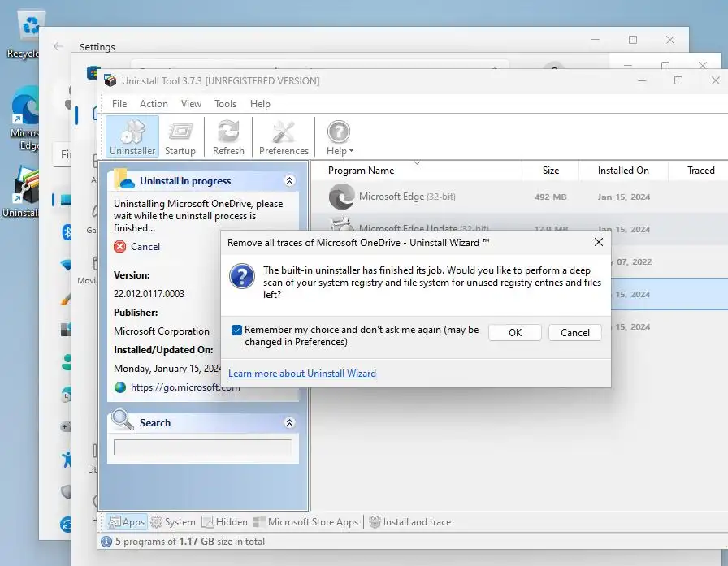Sort list by Traced column
This screenshot has height=566, width=728.
pyautogui.click(x=700, y=171)
